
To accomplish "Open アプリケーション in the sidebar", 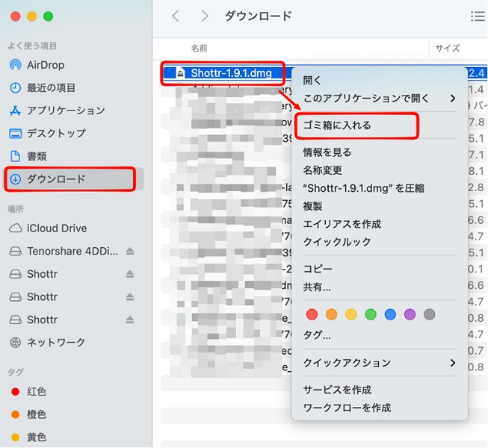I will tap(66, 111).
